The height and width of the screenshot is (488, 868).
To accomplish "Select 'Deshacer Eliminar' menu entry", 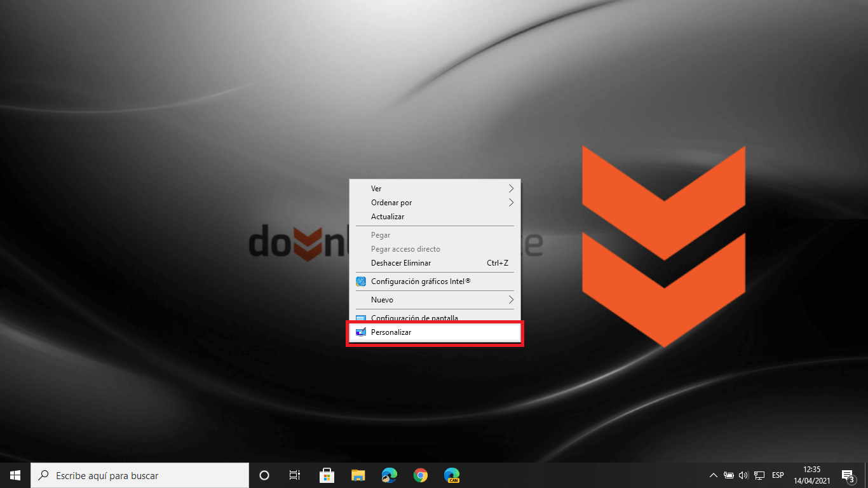I will (435, 263).
